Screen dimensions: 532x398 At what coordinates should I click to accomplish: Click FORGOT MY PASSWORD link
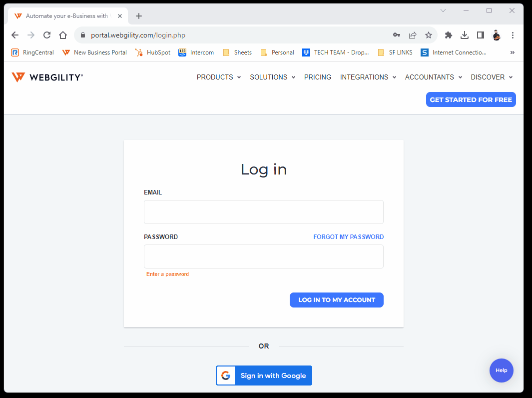348,236
